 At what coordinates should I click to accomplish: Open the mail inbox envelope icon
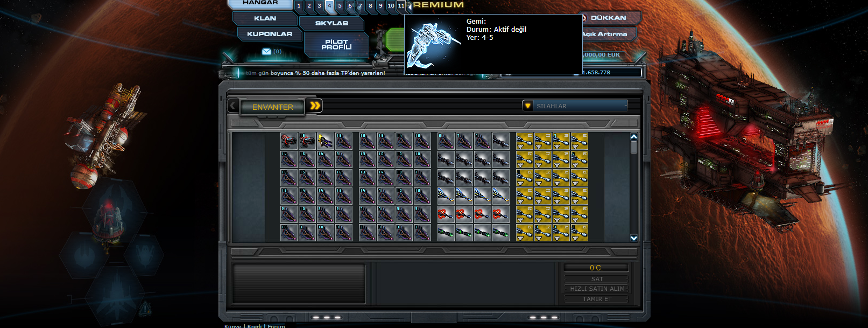(266, 52)
